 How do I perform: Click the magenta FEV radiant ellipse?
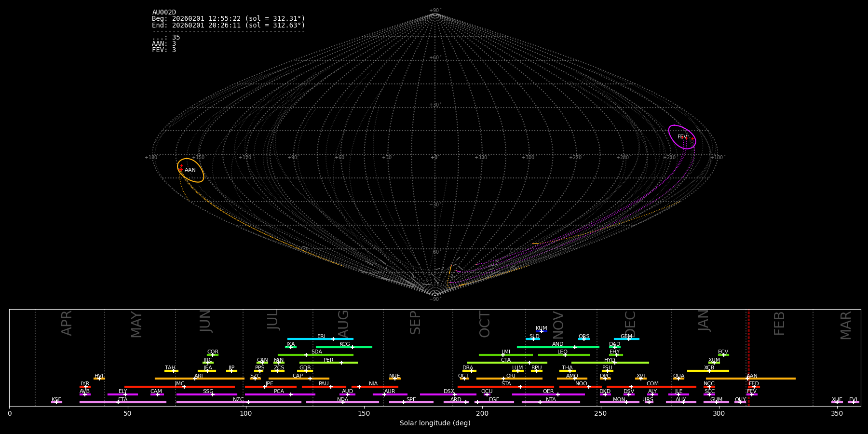(682, 137)
